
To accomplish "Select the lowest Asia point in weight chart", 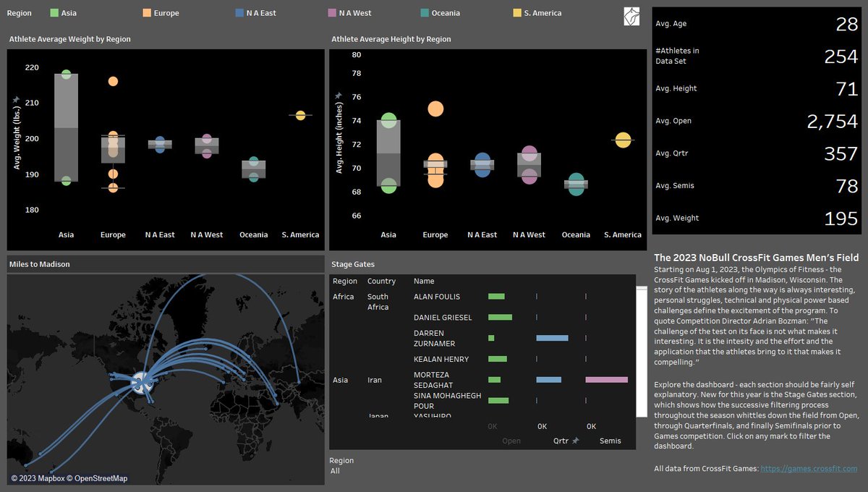I will 67,181.
